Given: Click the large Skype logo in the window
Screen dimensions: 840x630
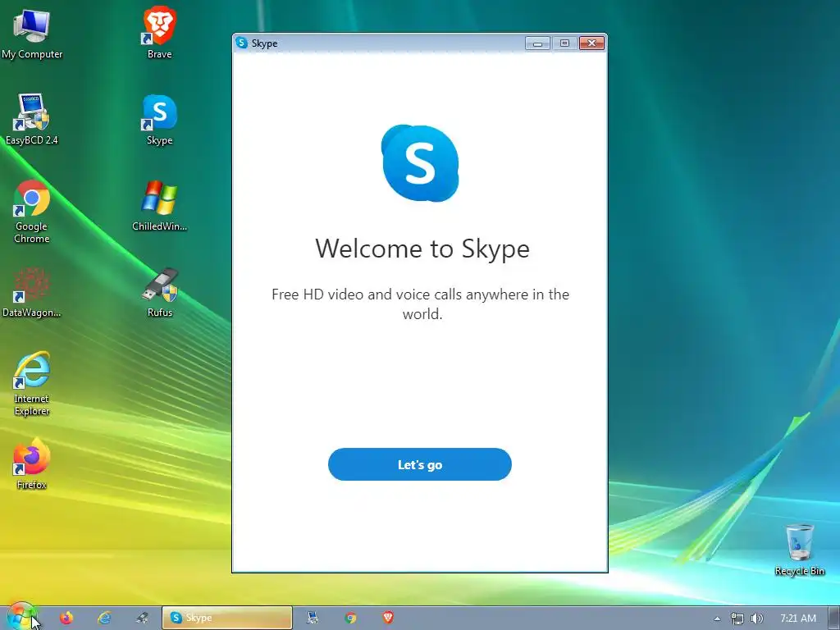Looking at the screenshot, I should pyautogui.click(x=419, y=163).
